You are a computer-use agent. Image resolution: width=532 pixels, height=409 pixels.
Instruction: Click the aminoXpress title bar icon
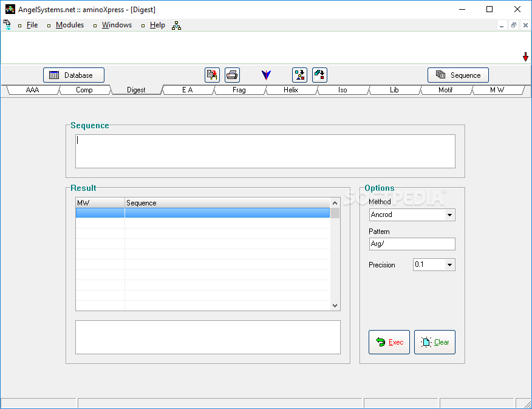(10, 9)
